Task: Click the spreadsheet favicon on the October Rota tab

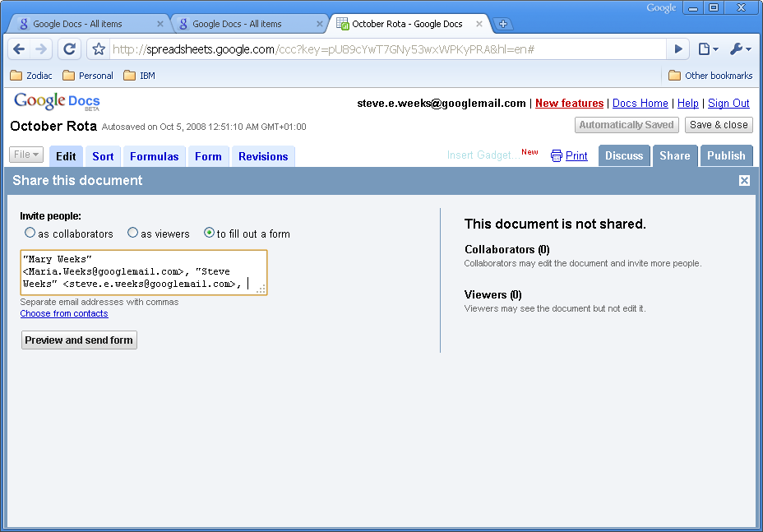Action: (x=343, y=23)
